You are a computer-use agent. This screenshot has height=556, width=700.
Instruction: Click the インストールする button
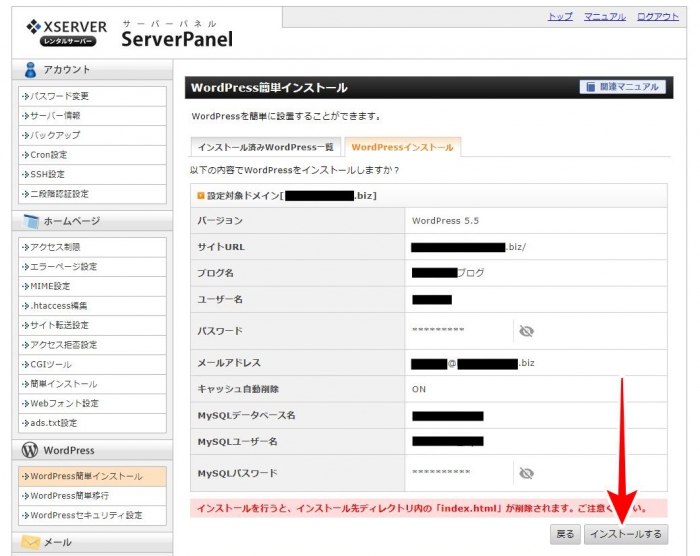(x=626, y=534)
